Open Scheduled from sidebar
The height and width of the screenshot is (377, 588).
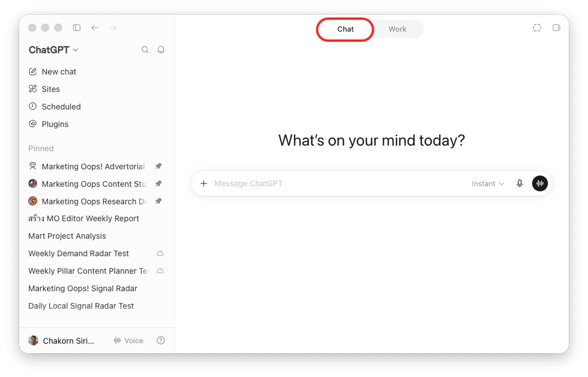tap(61, 107)
